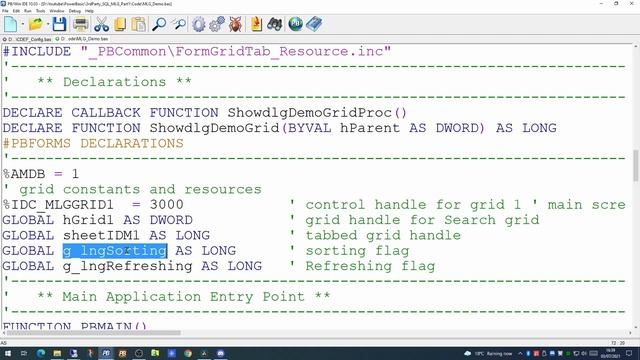
Task: Open the Edit menu
Action: click(16, 11)
